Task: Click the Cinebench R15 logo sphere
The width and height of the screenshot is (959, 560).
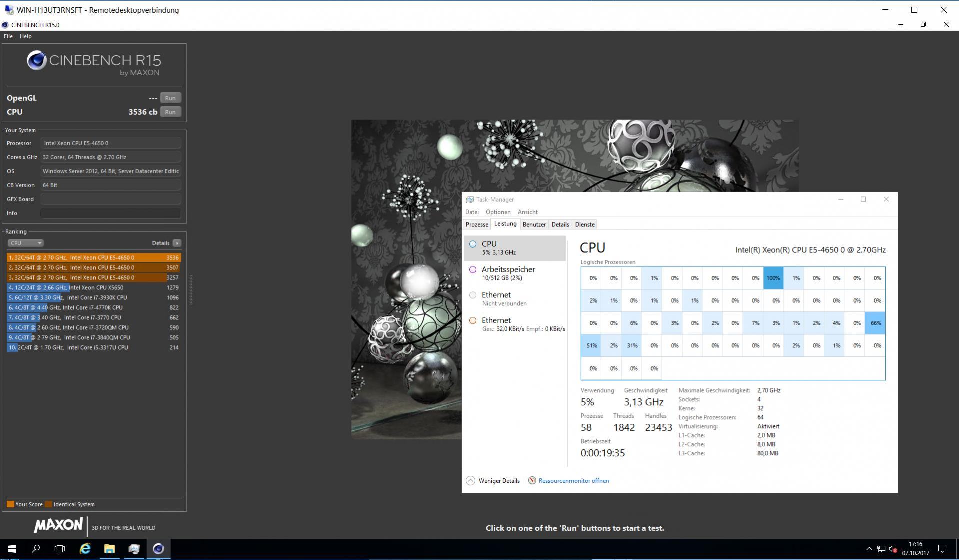Action: pos(36,60)
